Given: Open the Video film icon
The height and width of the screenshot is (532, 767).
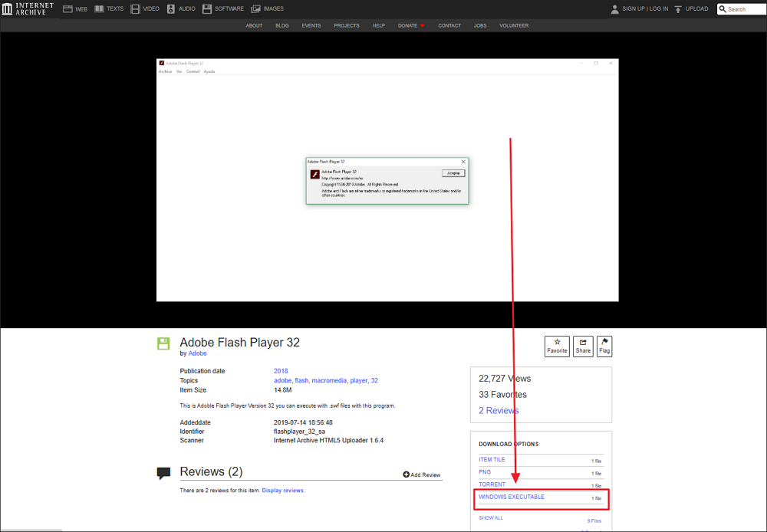Looking at the screenshot, I should click(x=136, y=9).
